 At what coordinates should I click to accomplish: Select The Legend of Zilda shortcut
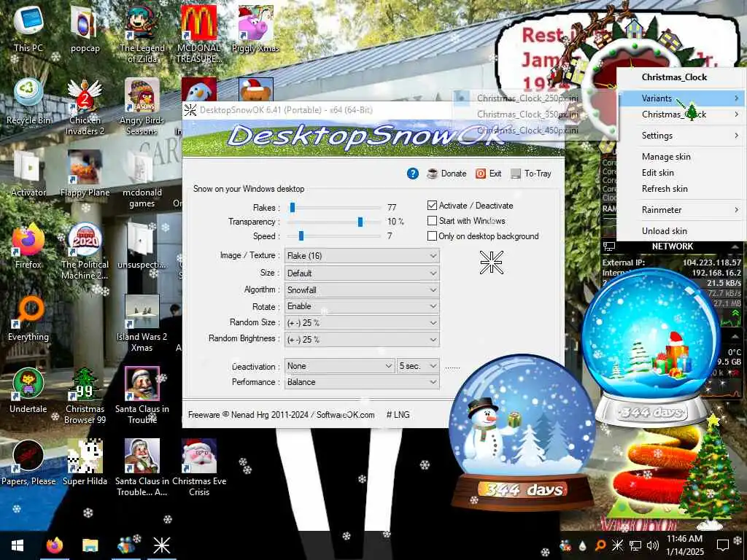(x=142, y=34)
